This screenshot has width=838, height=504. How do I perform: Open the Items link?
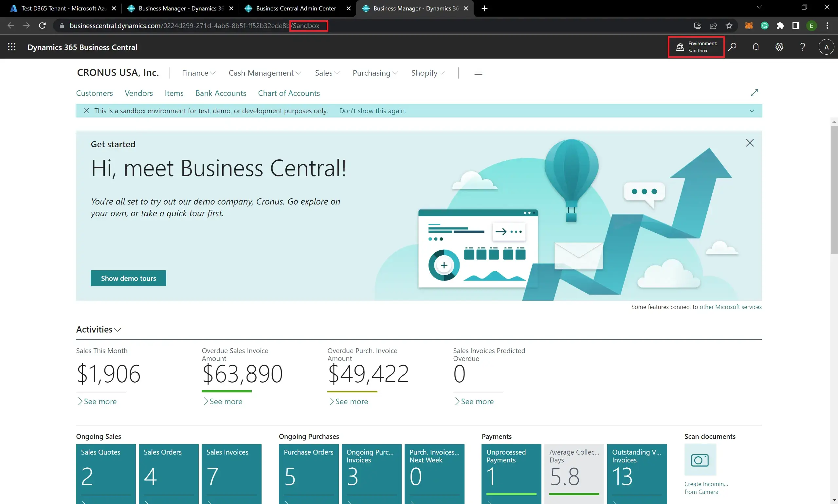(174, 93)
